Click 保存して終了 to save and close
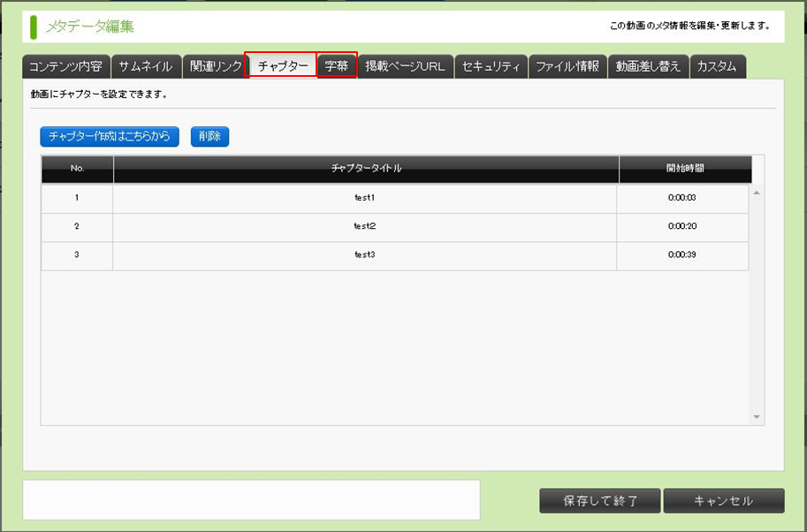Viewport: 807px width, 532px height. coord(599,500)
